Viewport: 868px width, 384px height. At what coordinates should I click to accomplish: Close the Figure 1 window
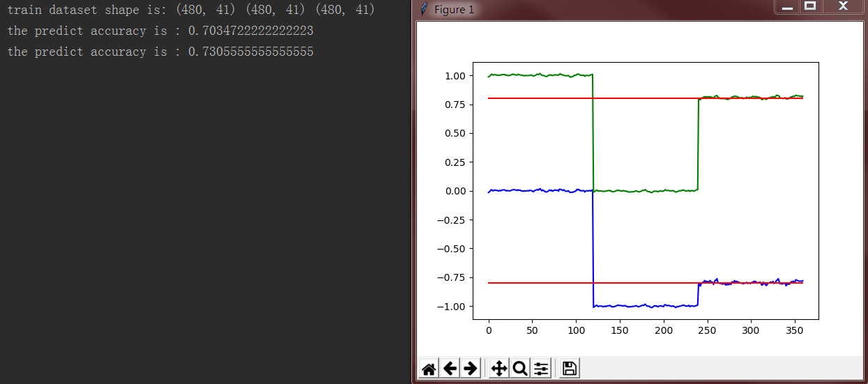click(843, 6)
